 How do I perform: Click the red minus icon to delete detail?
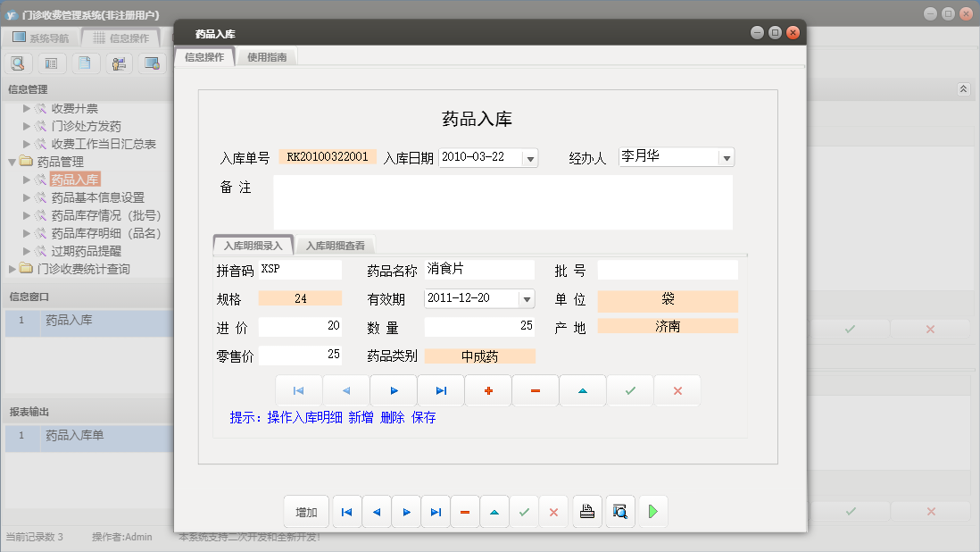(x=535, y=390)
